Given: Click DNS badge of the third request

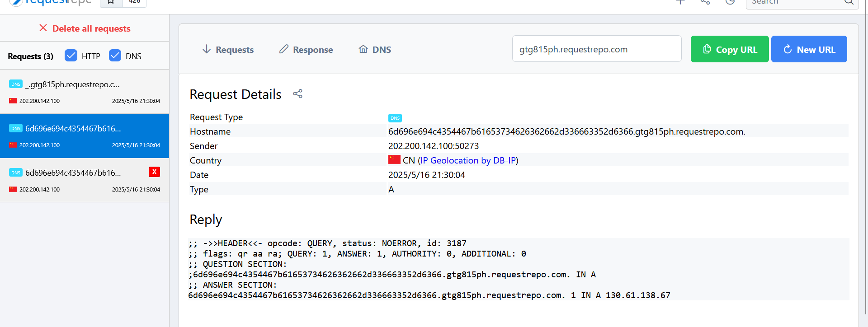Looking at the screenshot, I should pos(16,173).
